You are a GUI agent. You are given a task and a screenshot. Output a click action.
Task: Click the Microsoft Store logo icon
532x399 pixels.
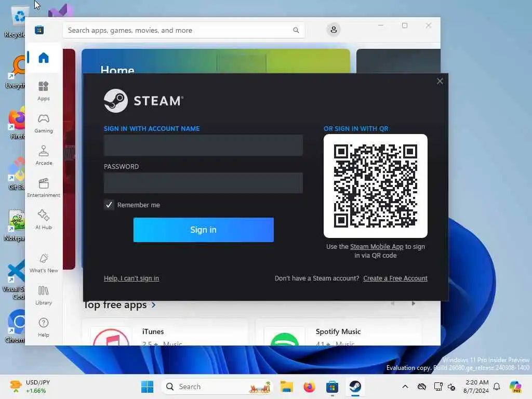pos(39,30)
